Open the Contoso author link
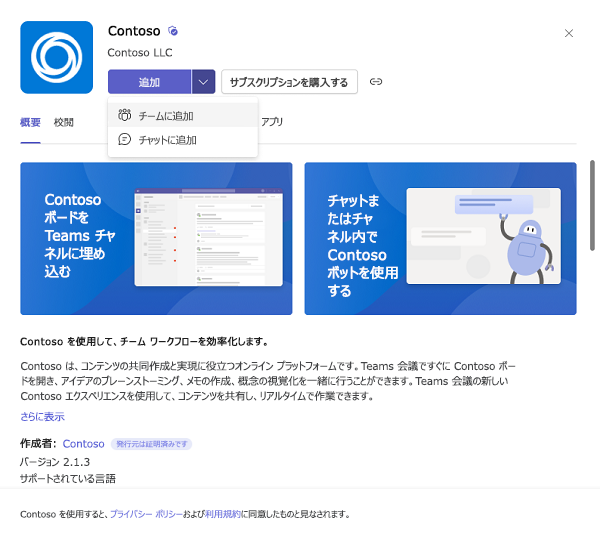 [x=83, y=444]
